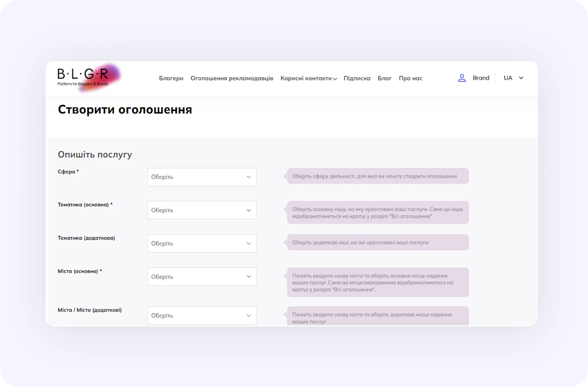
Task: Click the Сфера dropdown arrow icon
Action: (x=249, y=177)
